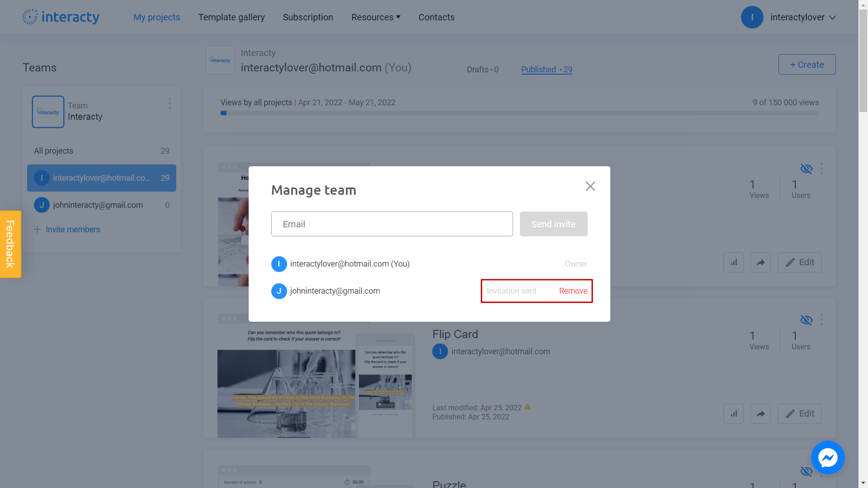Remove johninteracty@gmail.com from team
The width and height of the screenshot is (868, 488).
pos(573,291)
